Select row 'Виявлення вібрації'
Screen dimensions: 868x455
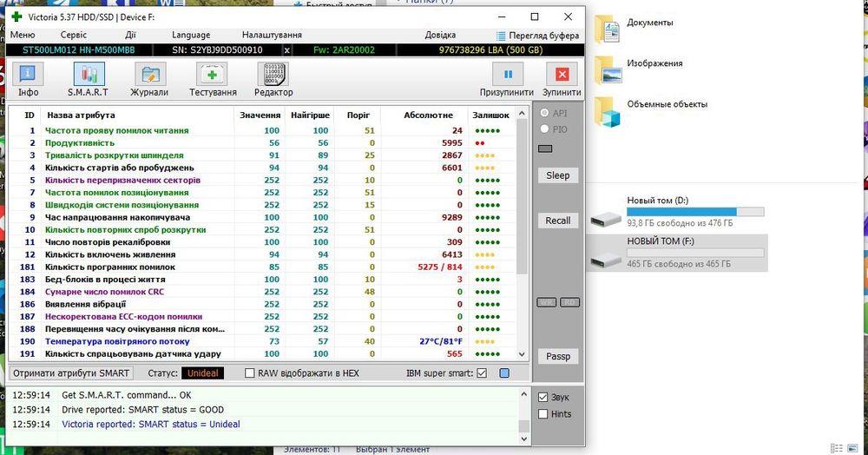pos(261,305)
